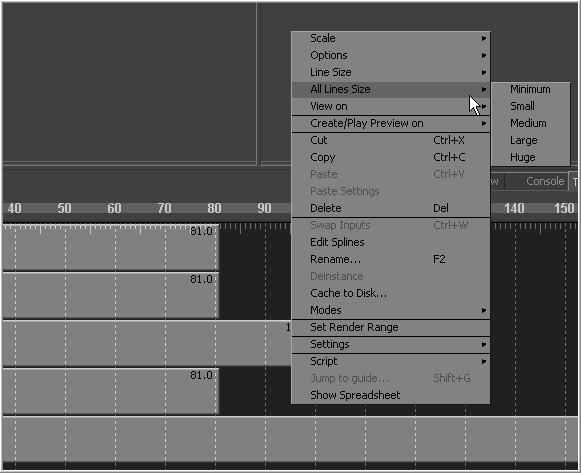
Task: Switch to the Console tab
Action: coord(545,181)
